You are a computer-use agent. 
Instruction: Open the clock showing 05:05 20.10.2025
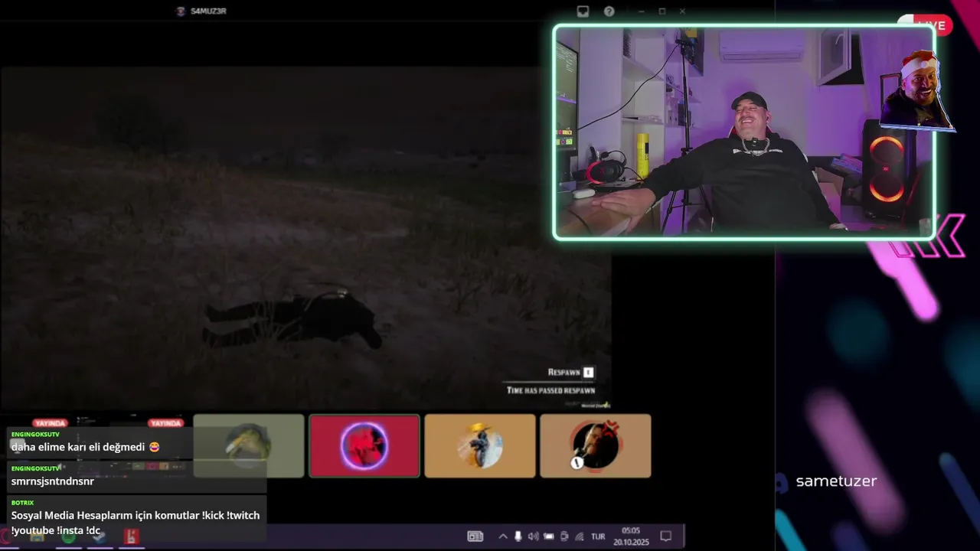tap(631, 536)
